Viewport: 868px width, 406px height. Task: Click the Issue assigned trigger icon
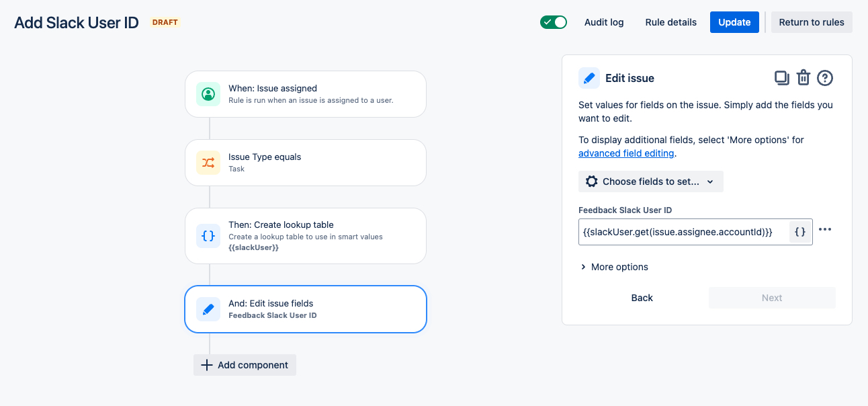click(208, 94)
